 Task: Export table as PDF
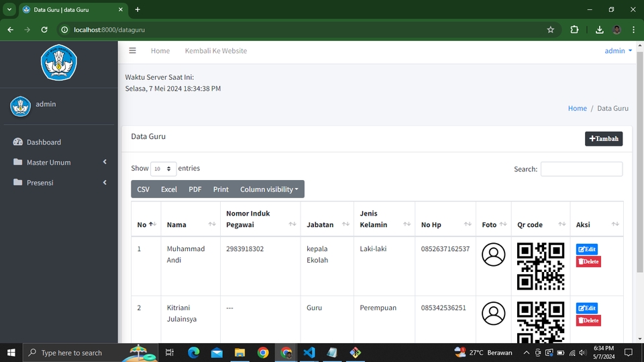(195, 189)
